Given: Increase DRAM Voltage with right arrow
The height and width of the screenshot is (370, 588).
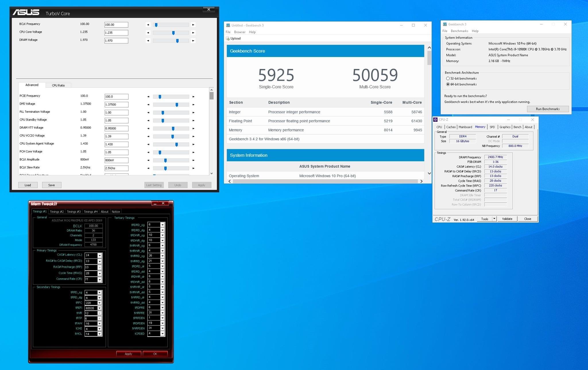Looking at the screenshot, I should [193, 41].
